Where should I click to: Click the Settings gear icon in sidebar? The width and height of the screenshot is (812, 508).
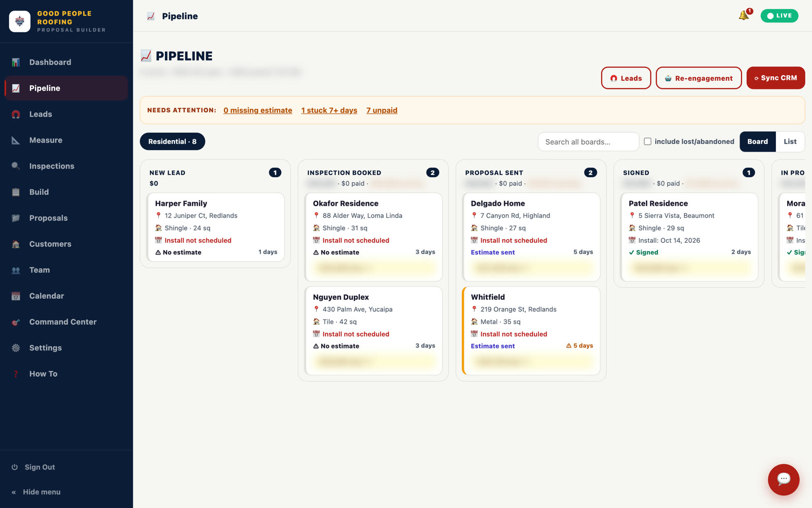[x=16, y=348]
